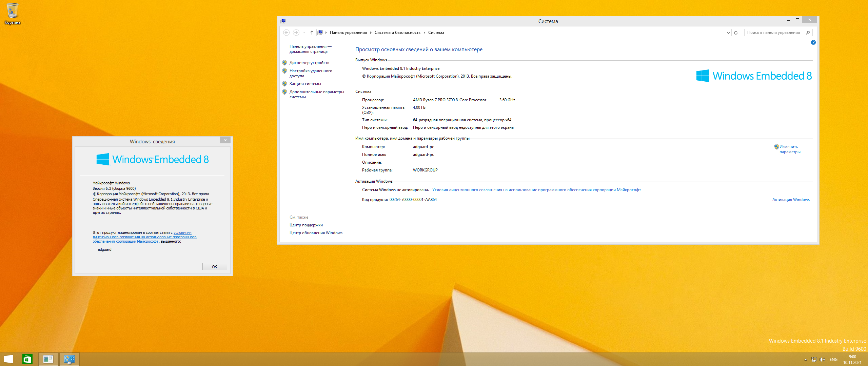Click OK in Windows: сведения dialog

(214, 267)
